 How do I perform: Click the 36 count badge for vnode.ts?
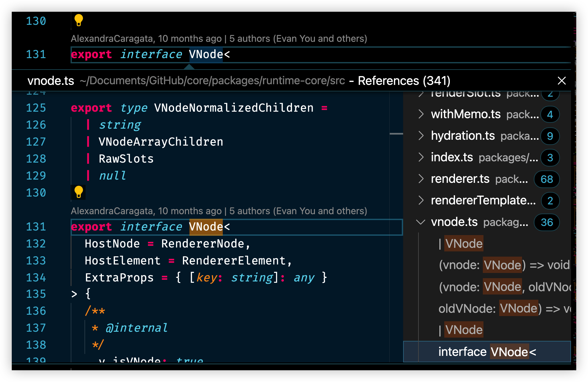(547, 222)
